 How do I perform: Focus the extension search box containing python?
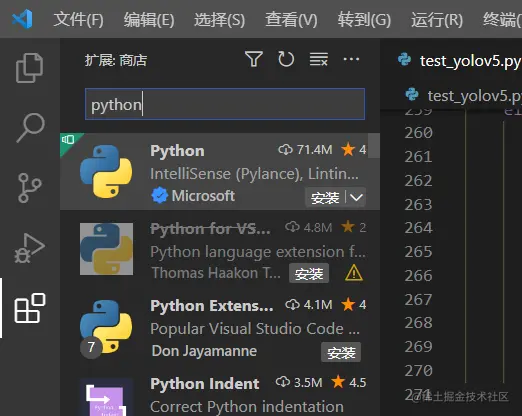pos(225,104)
